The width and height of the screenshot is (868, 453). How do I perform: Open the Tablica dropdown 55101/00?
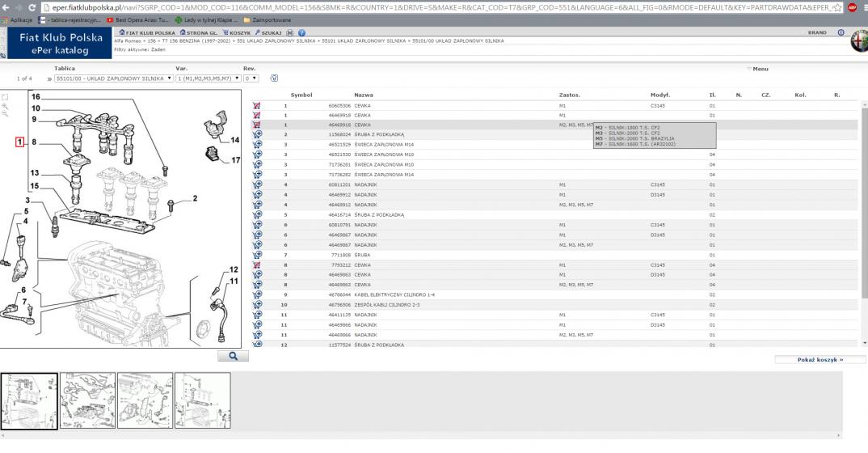114,78
